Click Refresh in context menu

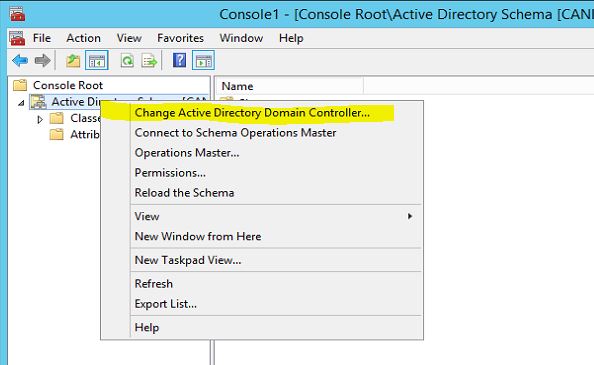click(x=262, y=284)
